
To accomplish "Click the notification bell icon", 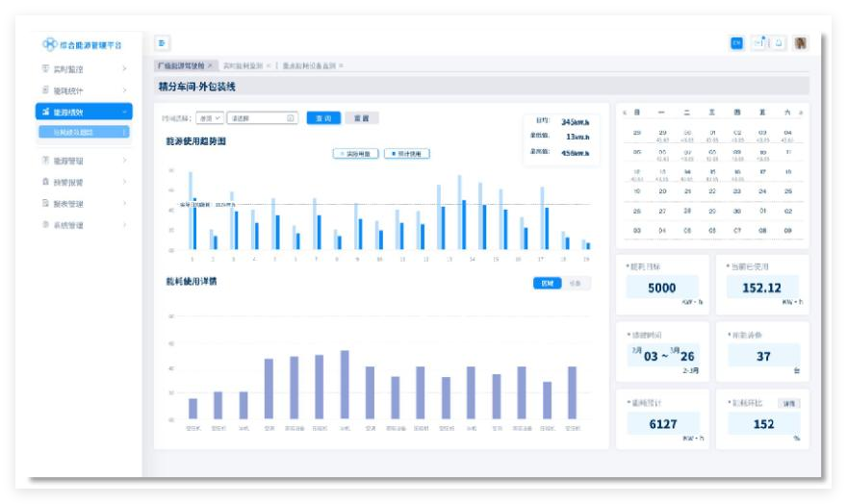I will 779,43.
